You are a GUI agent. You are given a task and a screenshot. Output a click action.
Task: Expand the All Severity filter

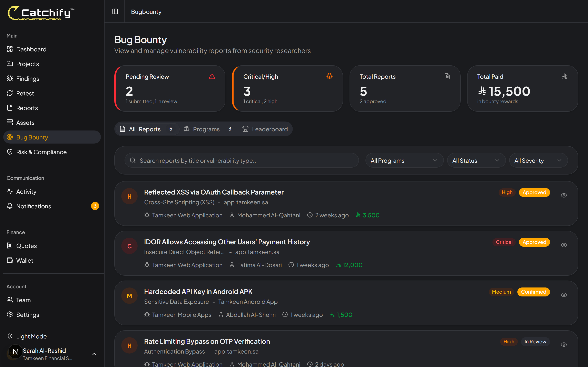click(538, 160)
